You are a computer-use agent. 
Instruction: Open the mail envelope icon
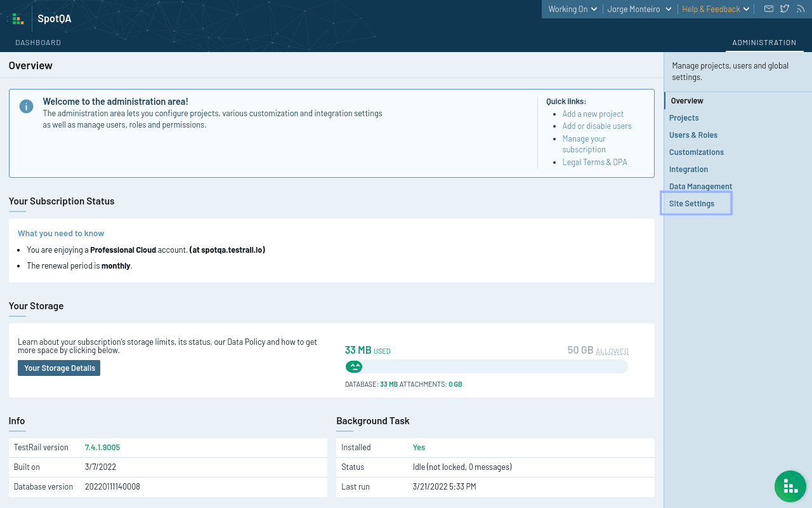[768, 9]
